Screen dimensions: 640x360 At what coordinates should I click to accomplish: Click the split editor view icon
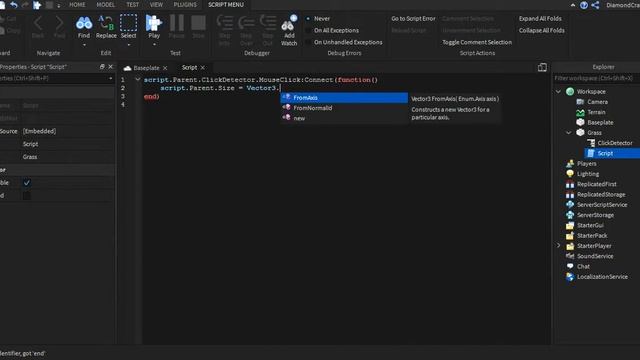[x=542, y=67]
